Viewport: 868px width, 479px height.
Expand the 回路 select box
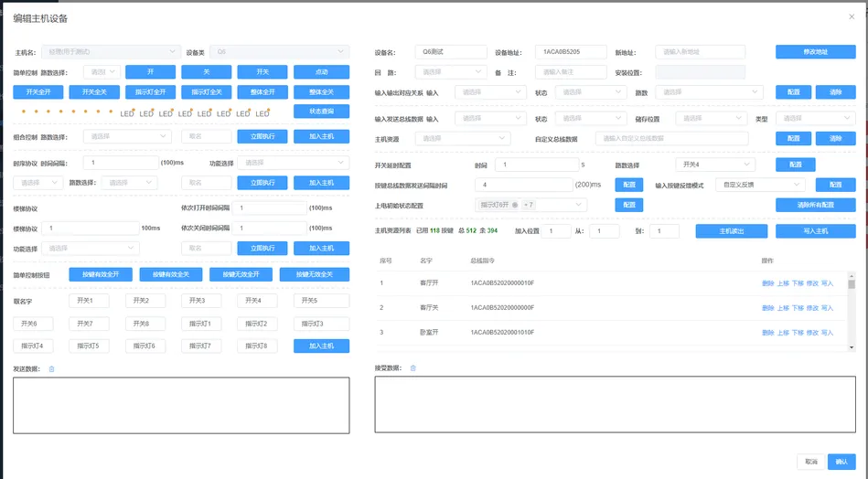coord(451,72)
